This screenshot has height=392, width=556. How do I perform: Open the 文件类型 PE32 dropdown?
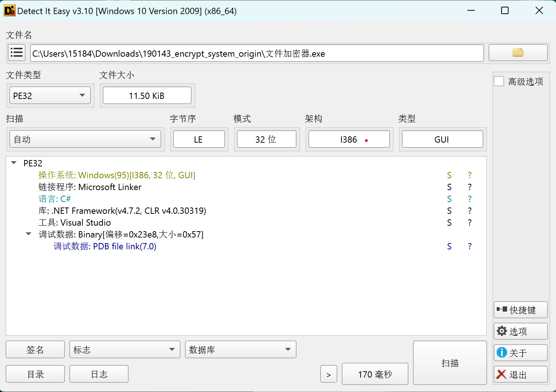pyautogui.click(x=50, y=96)
